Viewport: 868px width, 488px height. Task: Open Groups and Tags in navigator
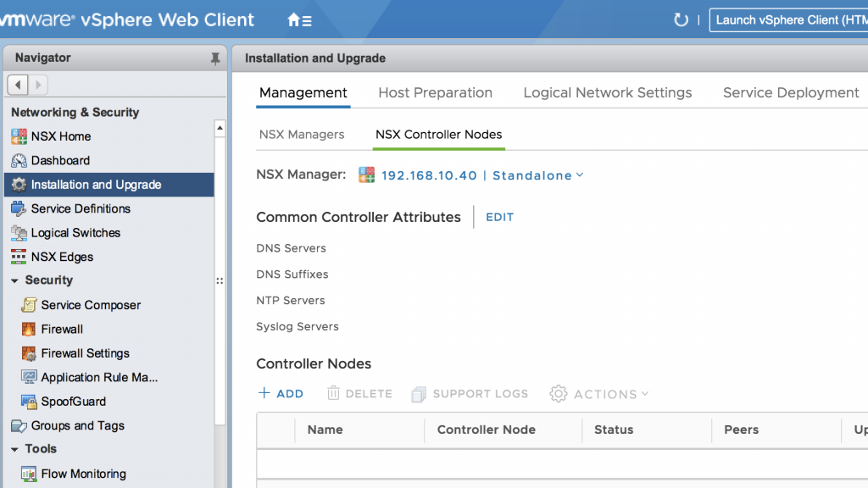77,425
